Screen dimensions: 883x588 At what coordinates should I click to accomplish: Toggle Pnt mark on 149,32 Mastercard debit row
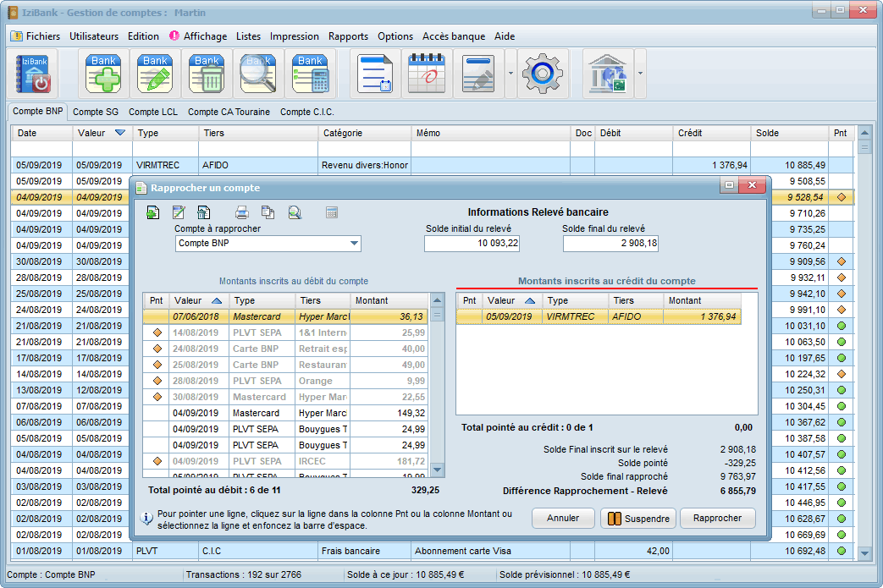pos(156,413)
